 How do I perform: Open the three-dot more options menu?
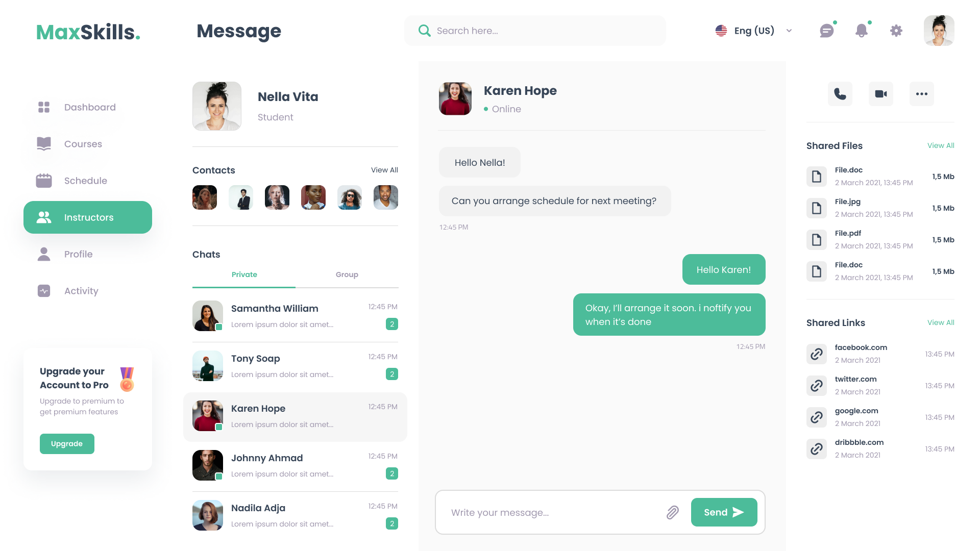tap(922, 94)
